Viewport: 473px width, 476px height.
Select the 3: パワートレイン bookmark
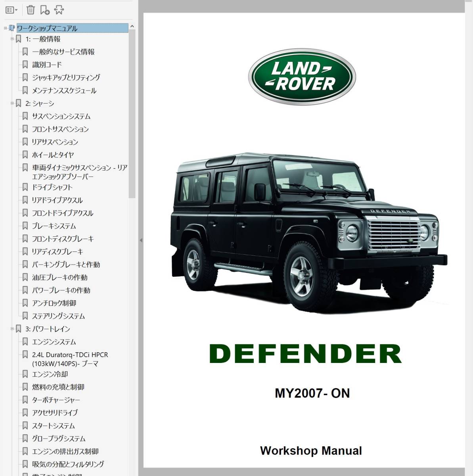click(48, 329)
